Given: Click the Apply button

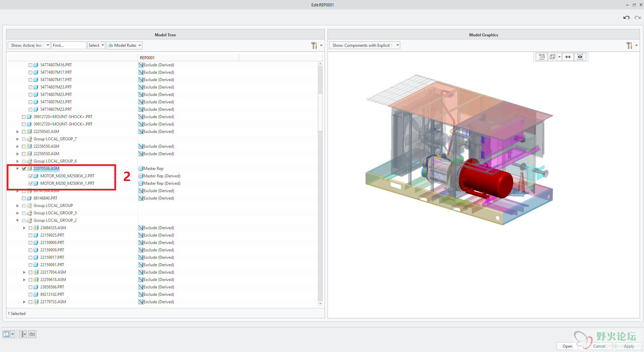Looking at the screenshot, I should pyautogui.click(x=629, y=346).
